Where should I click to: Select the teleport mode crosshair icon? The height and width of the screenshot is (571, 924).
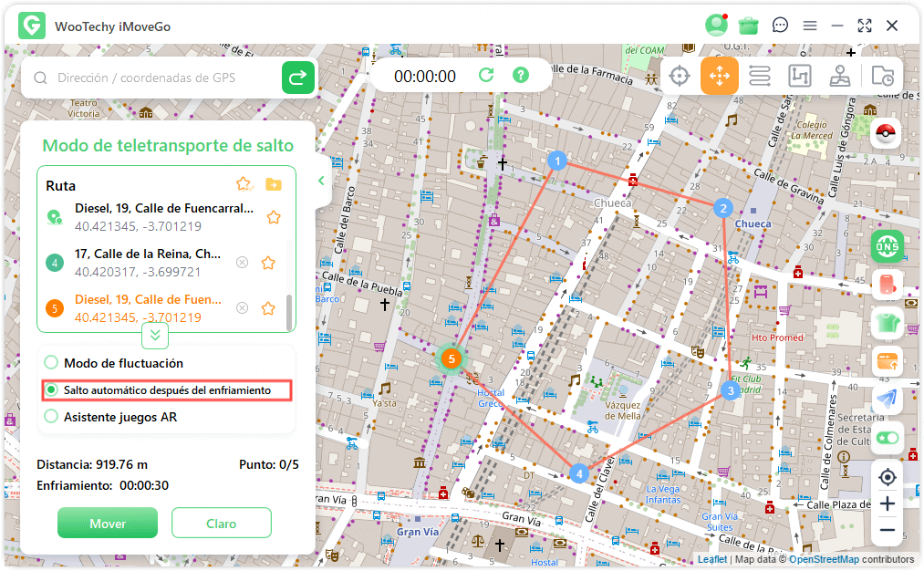tap(679, 76)
